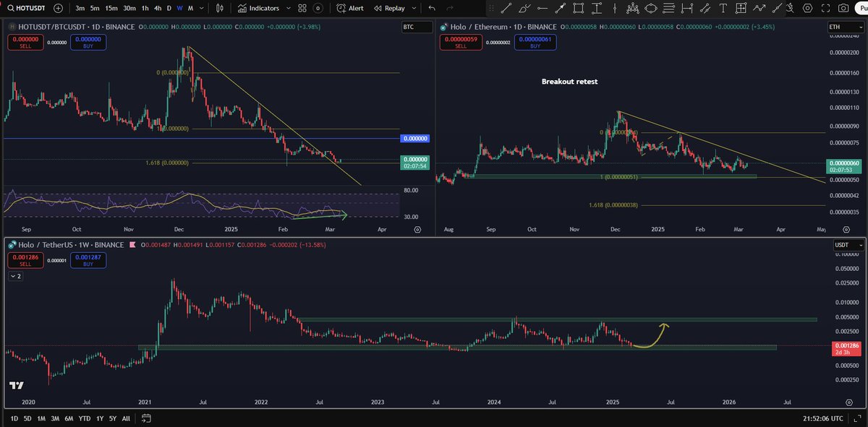
Task: Switch to the D daily timeframe
Action: coord(169,8)
